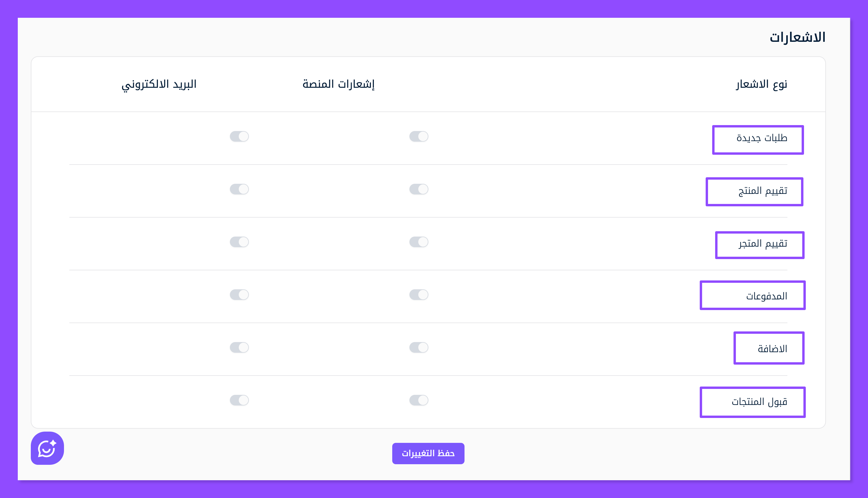The height and width of the screenshot is (498, 868).
Task: Click the الاشعارات page heading
Action: 797,37
